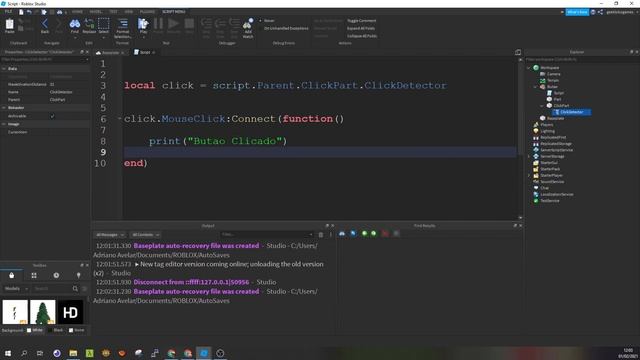Viewport: 640px width, 360px height.
Task: Switch to the HOME ribbon tab
Action: click(x=77, y=12)
